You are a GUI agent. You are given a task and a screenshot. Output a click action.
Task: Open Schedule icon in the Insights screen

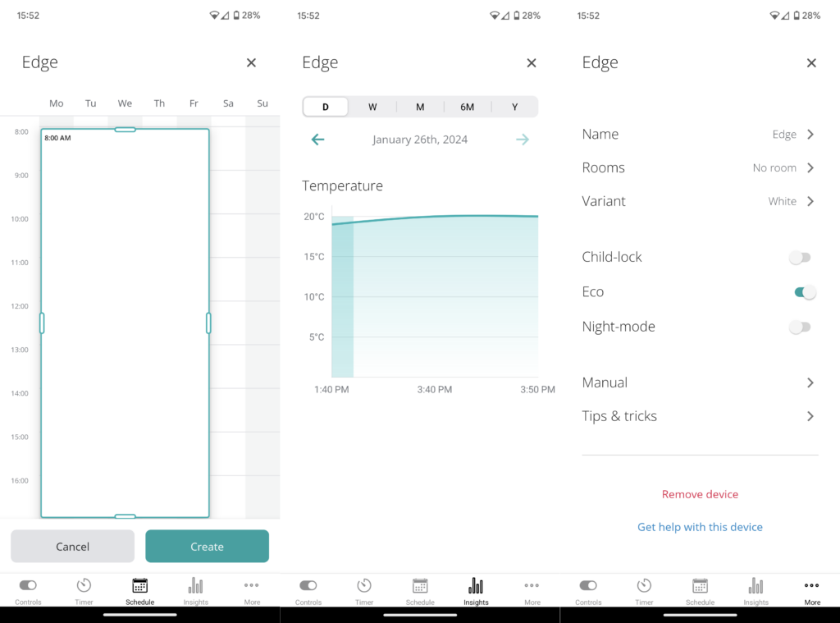pos(420,585)
